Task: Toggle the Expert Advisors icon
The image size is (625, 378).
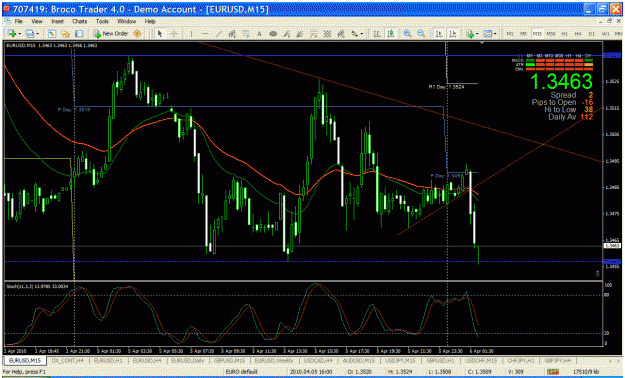Action: [138, 34]
